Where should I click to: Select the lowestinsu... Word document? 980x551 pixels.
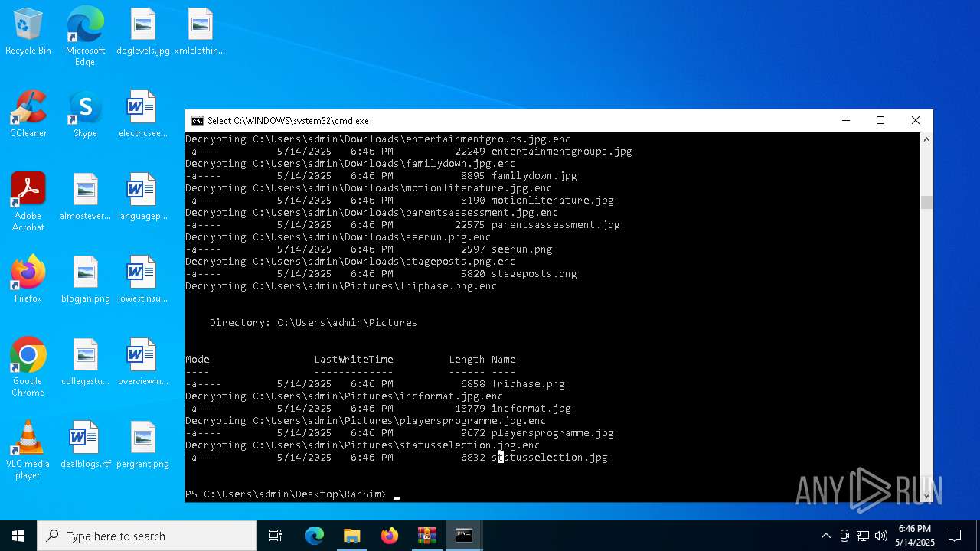tap(142, 280)
